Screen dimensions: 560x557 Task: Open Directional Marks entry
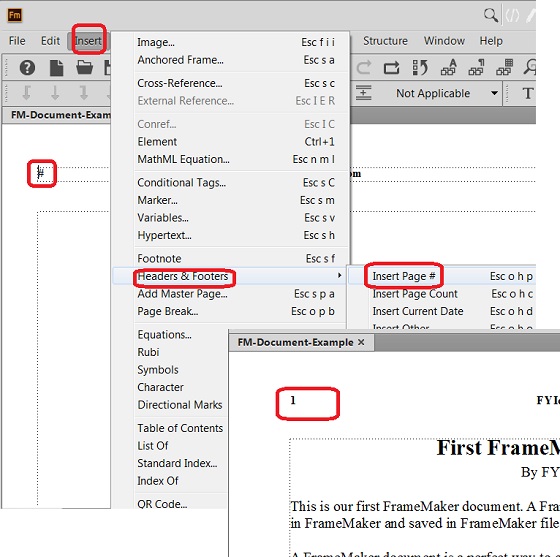coord(180,405)
